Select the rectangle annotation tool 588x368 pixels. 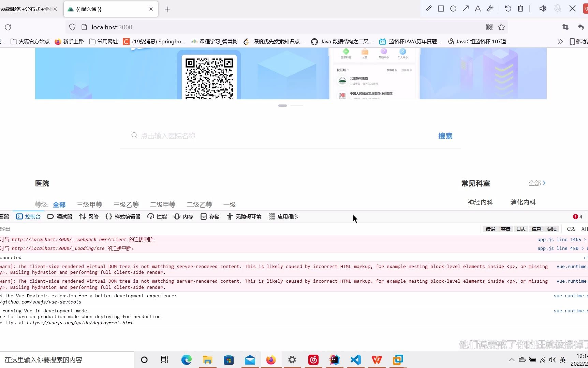441,9
